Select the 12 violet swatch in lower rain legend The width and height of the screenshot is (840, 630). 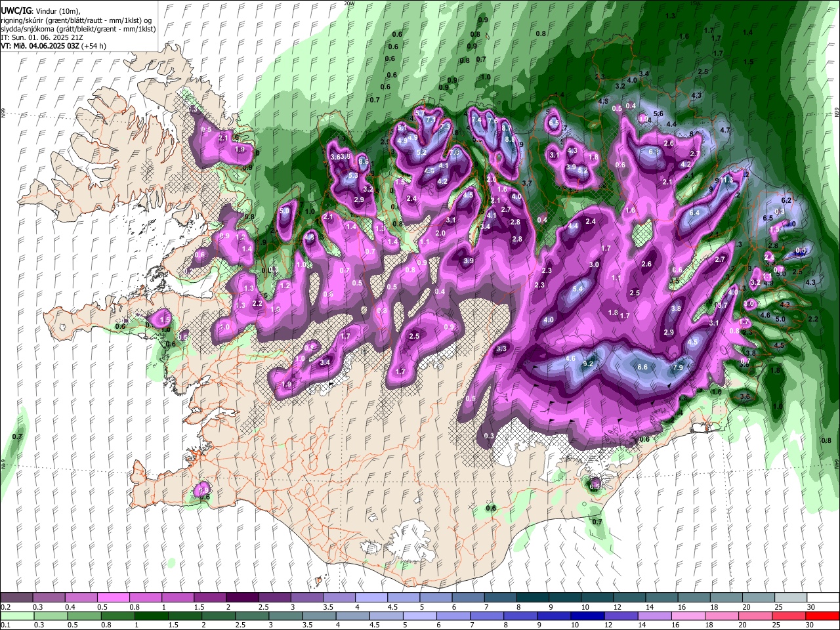[621, 616]
